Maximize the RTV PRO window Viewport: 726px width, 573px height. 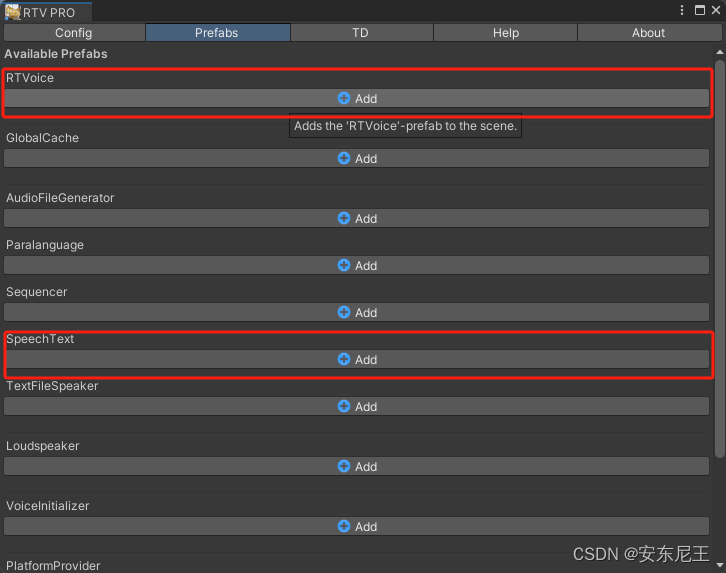click(700, 10)
